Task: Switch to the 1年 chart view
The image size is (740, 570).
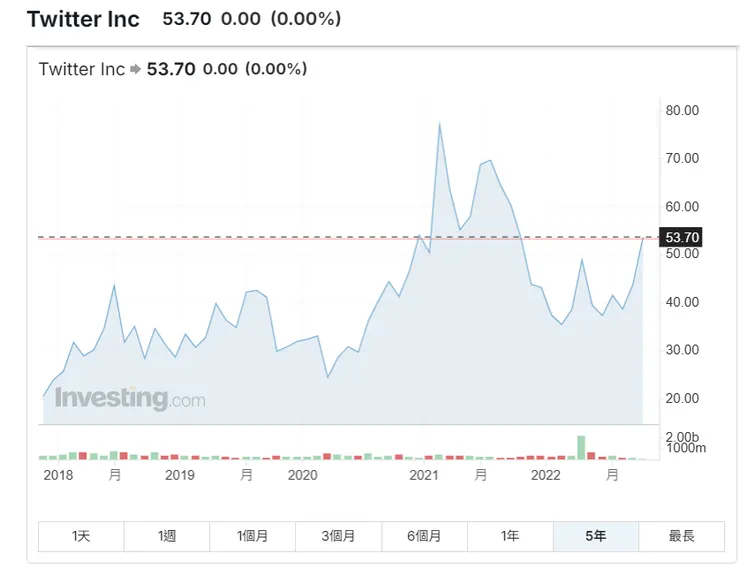Action: (510, 536)
